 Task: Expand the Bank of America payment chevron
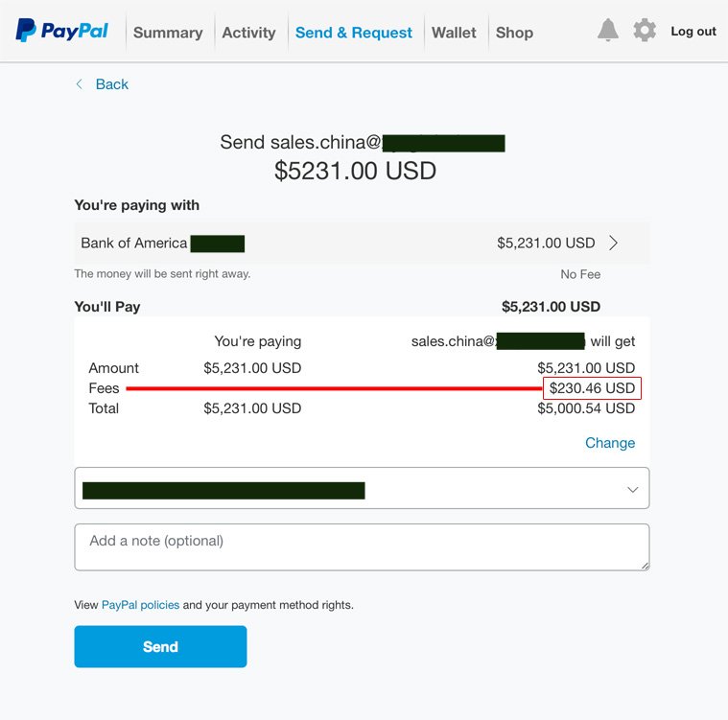[x=614, y=244]
